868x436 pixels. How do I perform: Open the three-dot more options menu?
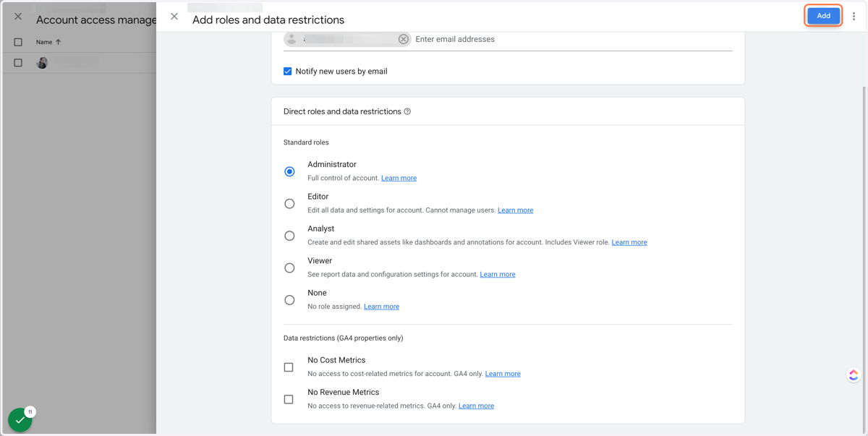point(854,16)
